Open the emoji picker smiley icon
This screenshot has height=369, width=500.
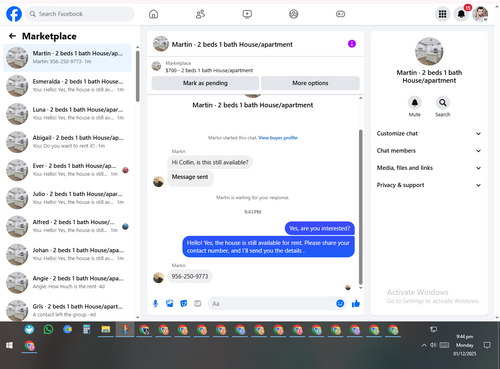point(340,303)
